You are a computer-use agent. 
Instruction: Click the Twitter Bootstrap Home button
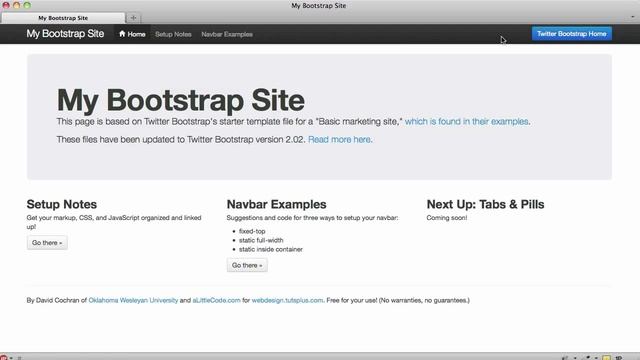click(x=571, y=34)
